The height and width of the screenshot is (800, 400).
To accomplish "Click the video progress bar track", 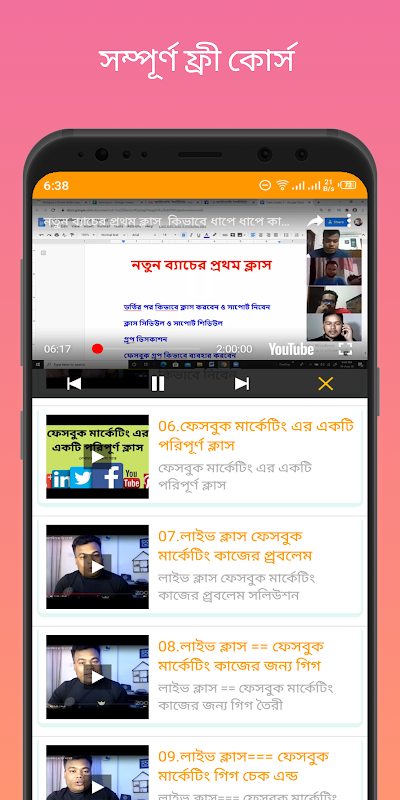I will click(x=145, y=348).
